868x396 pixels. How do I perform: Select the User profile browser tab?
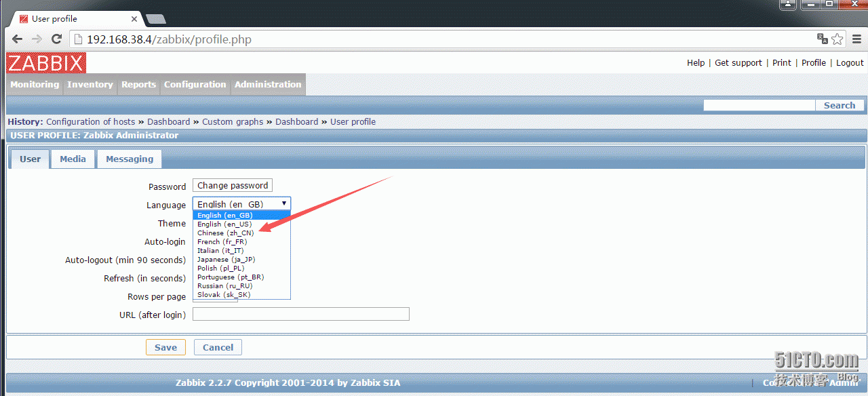pyautogui.click(x=75, y=18)
